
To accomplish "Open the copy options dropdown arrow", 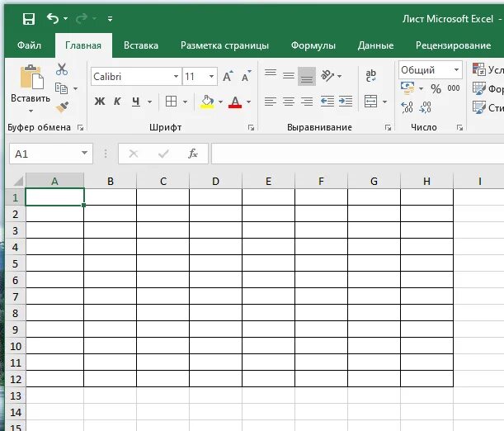I will [x=76, y=88].
